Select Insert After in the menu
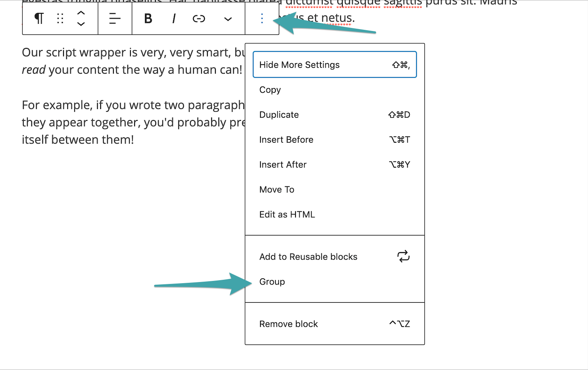This screenshot has height=370, width=588. pyautogui.click(x=283, y=164)
